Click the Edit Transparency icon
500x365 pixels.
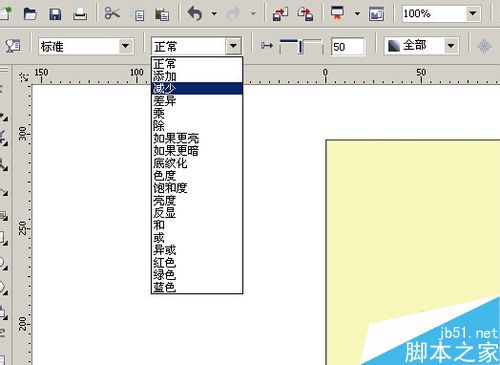pyautogui.click(x=13, y=46)
